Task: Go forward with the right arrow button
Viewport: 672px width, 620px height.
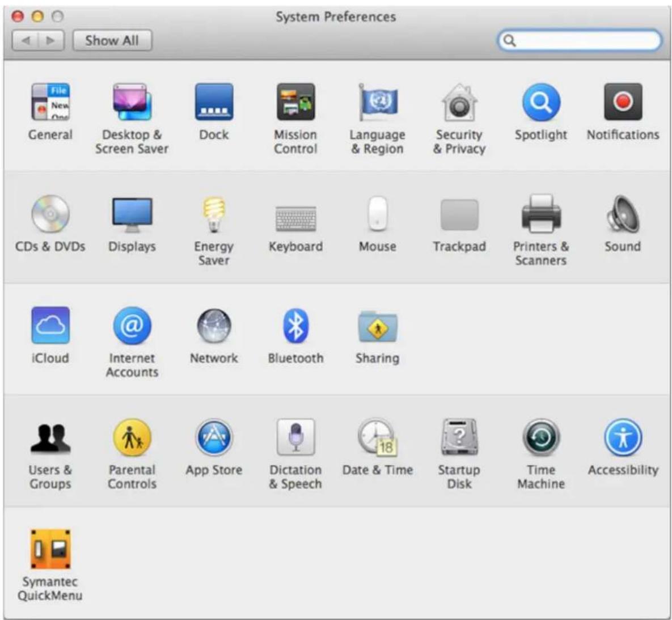Action: 52,40
